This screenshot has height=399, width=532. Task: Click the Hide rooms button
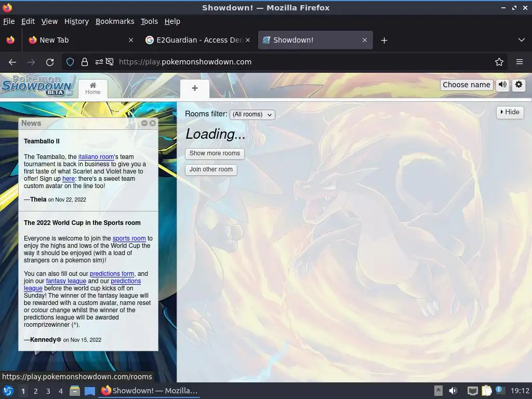coord(510,112)
